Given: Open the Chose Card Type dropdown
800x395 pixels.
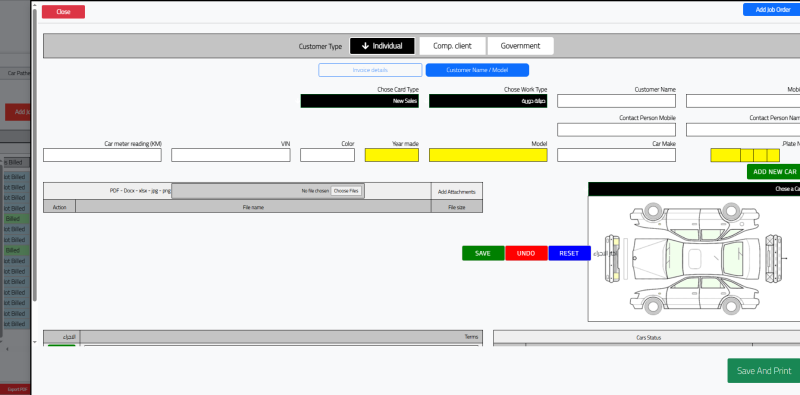Looking at the screenshot, I should click(x=360, y=101).
